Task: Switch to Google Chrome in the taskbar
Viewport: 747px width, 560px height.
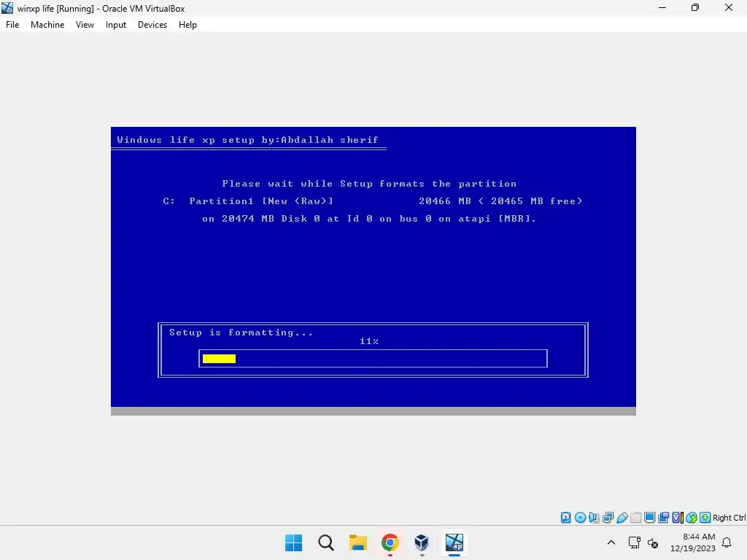Action: click(x=390, y=542)
